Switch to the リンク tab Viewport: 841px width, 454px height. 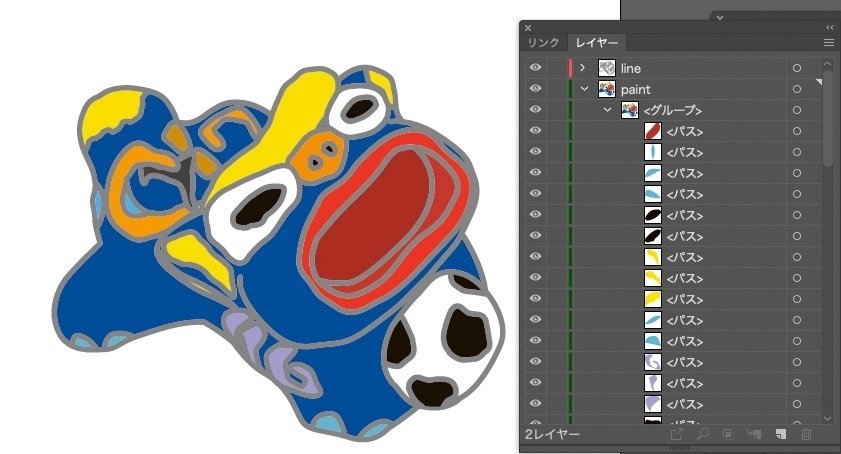click(543, 42)
